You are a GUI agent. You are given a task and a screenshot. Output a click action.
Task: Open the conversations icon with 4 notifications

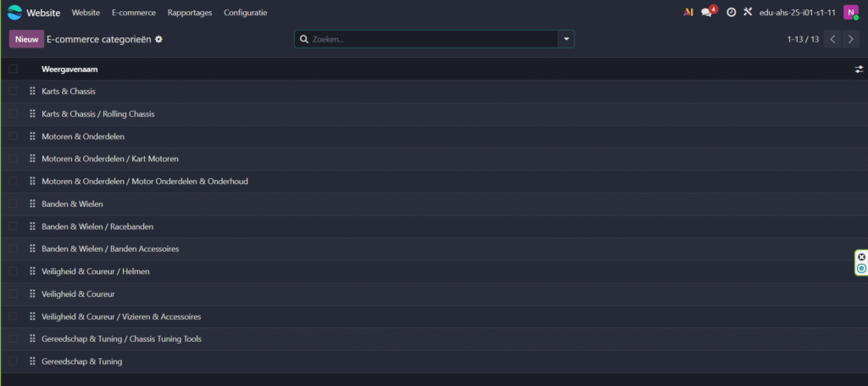[707, 13]
